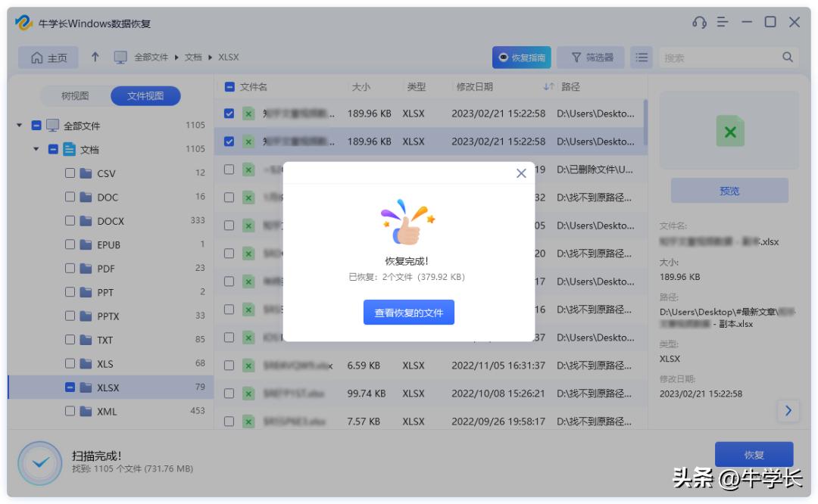Select DOC folder icon
The height and width of the screenshot is (504, 818).
pos(86,197)
